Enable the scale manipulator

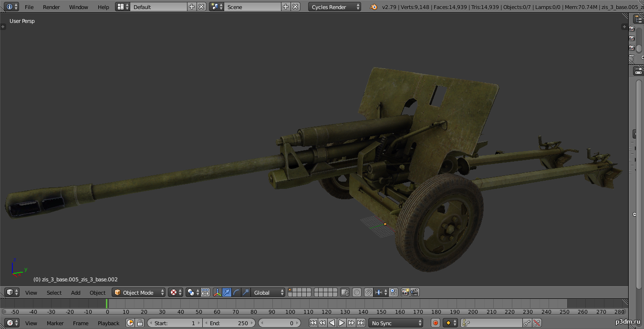[246, 292]
